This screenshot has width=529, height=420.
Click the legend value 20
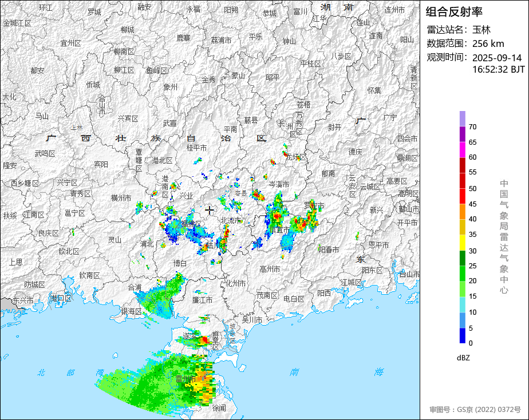(473, 281)
